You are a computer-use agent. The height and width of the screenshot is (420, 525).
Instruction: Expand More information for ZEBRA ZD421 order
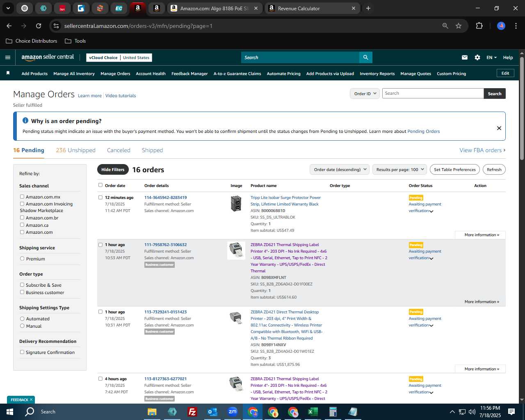[482, 369]
